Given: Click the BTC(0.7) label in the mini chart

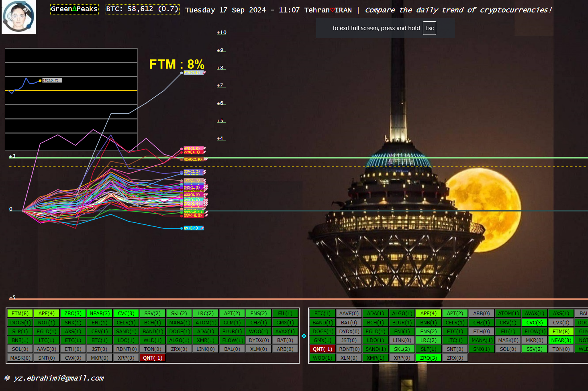Looking at the screenshot, I should coord(52,80).
